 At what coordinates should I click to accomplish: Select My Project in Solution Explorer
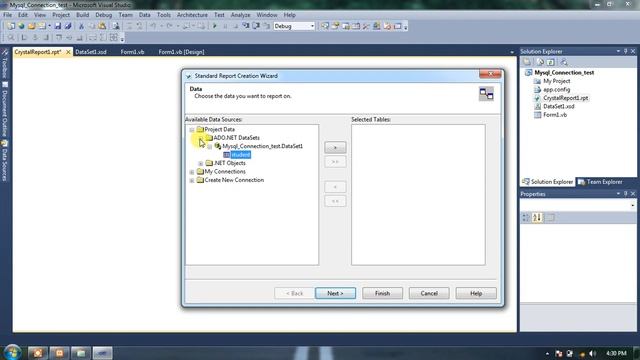556,81
